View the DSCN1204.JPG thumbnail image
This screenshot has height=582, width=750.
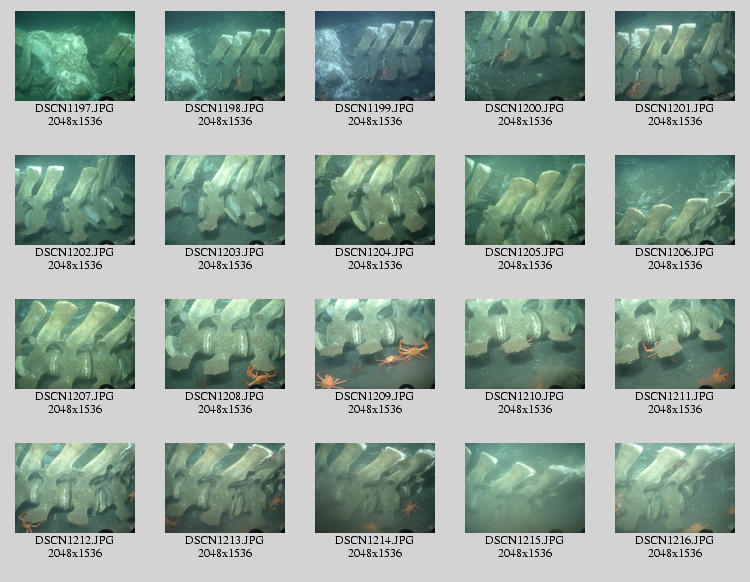(375, 200)
